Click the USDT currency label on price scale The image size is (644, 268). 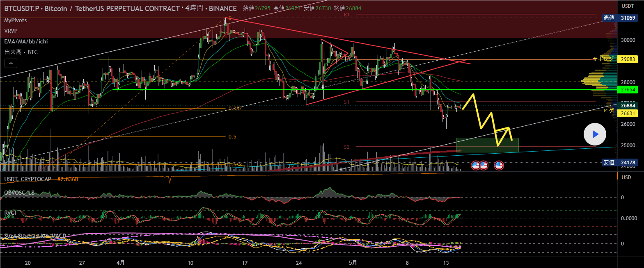(628, 6)
